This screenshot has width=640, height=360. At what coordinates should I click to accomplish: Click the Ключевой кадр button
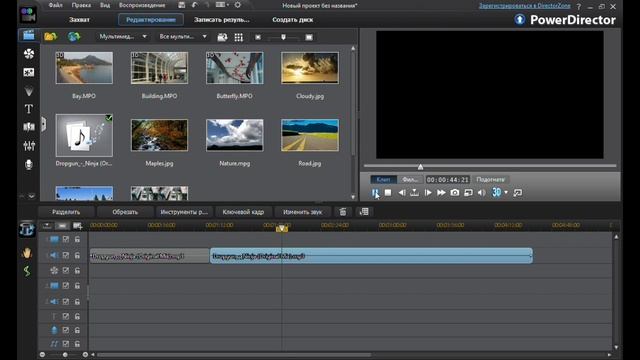(243, 212)
